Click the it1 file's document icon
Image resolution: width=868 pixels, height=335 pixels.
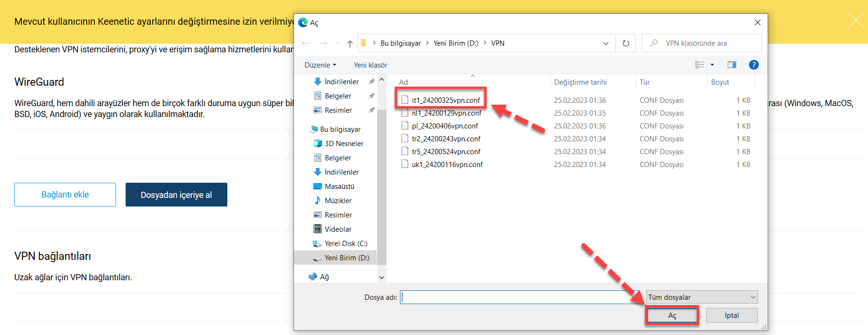point(405,100)
